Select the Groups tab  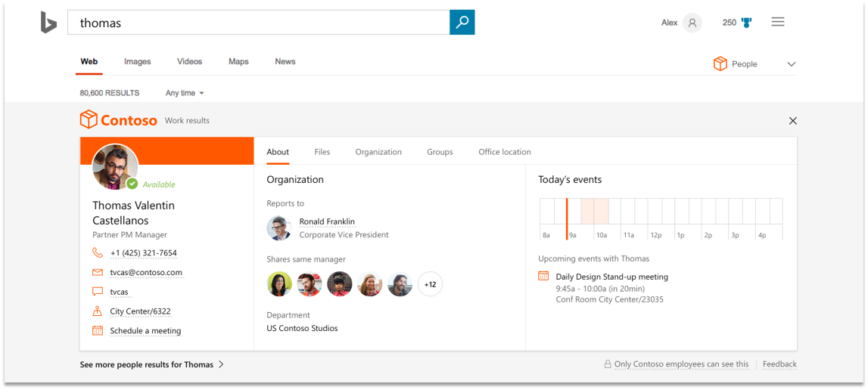tap(440, 152)
